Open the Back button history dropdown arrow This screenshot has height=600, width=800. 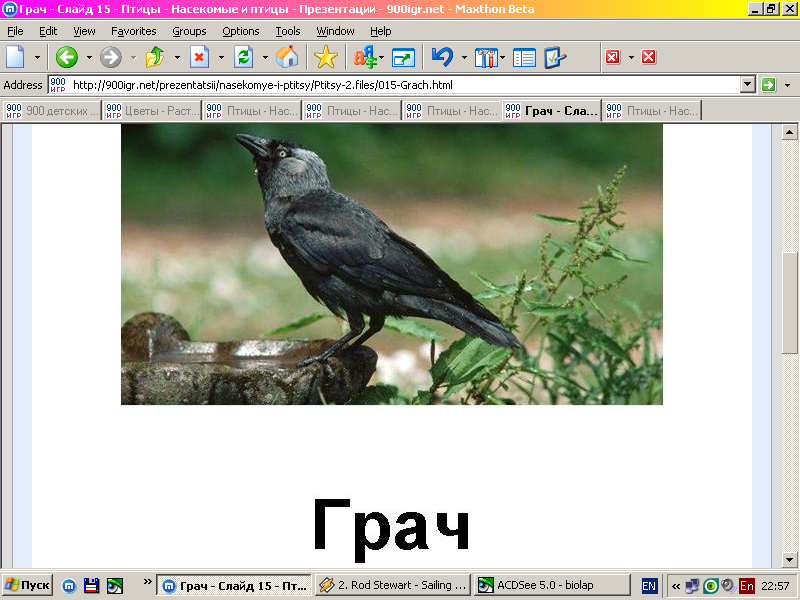88,57
